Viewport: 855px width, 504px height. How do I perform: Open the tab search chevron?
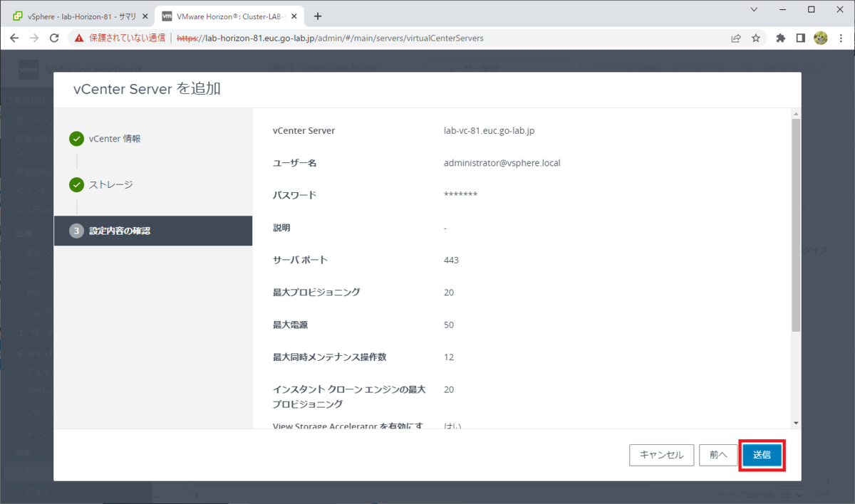coord(754,9)
